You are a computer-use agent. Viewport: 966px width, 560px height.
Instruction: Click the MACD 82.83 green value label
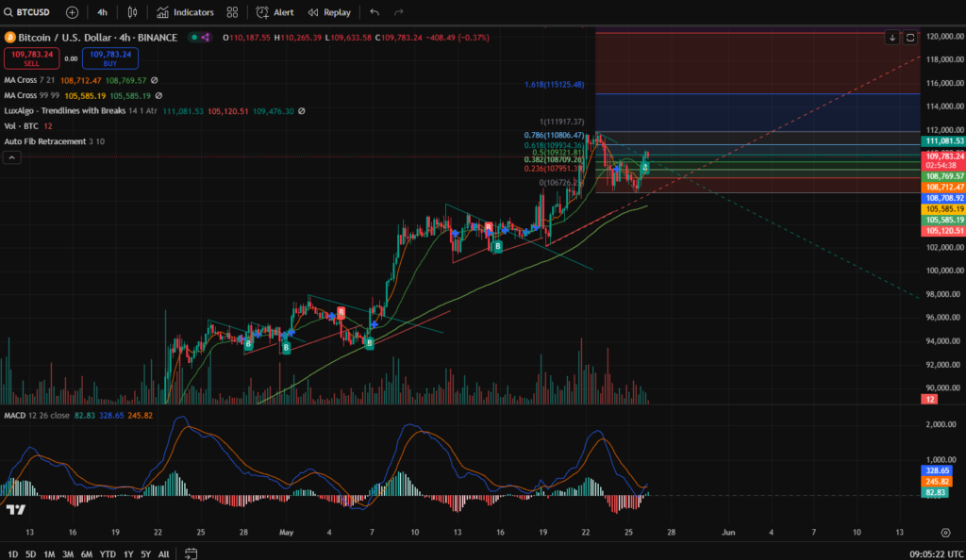935,492
